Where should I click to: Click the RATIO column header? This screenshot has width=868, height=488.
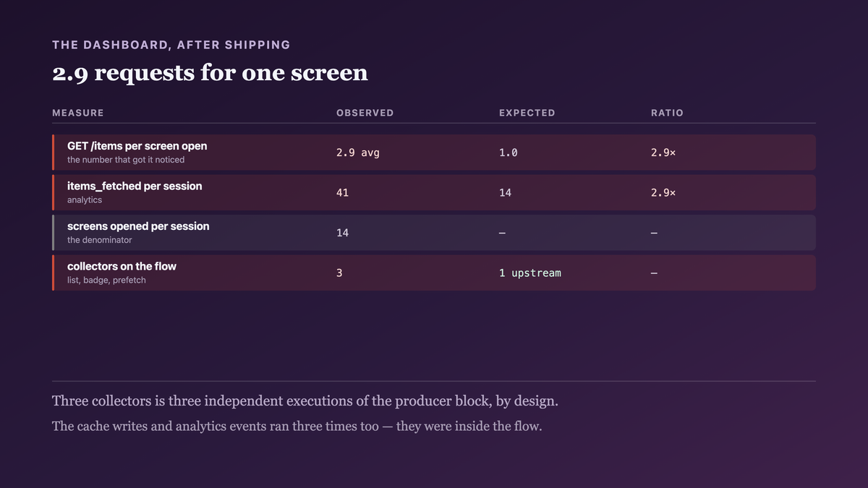click(667, 113)
